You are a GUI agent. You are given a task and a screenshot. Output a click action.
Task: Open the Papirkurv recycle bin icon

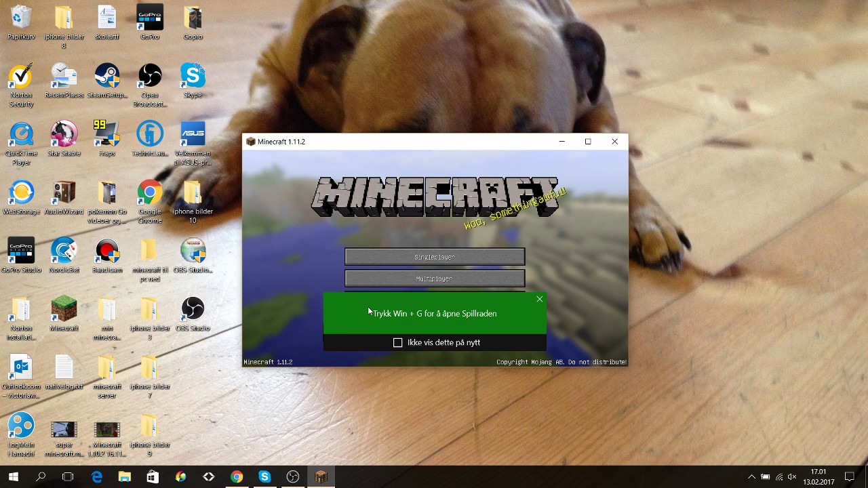click(x=21, y=22)
